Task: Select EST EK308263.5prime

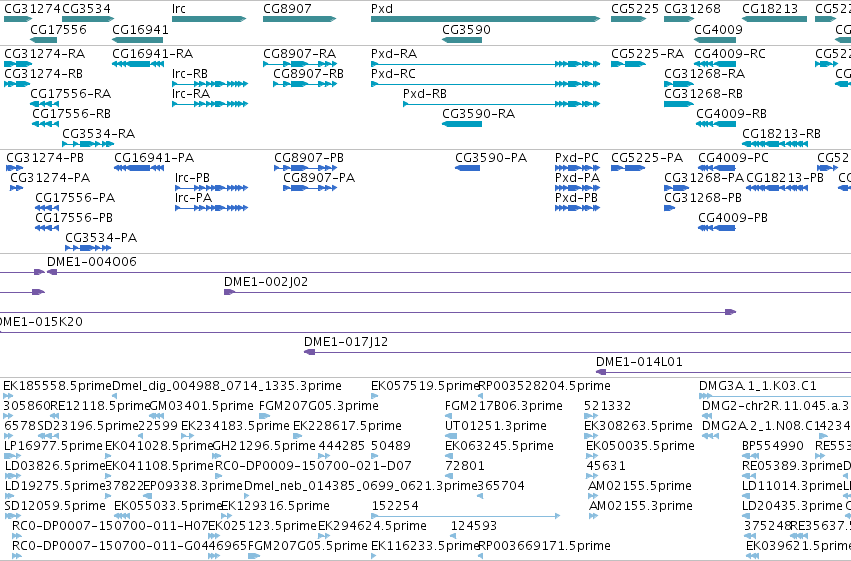Action: 590,436
